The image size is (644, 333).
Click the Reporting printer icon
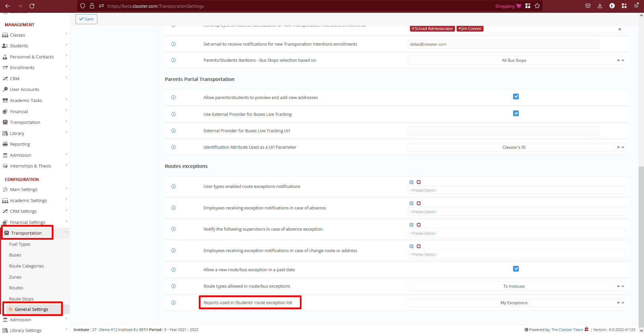tap(5, 144)
